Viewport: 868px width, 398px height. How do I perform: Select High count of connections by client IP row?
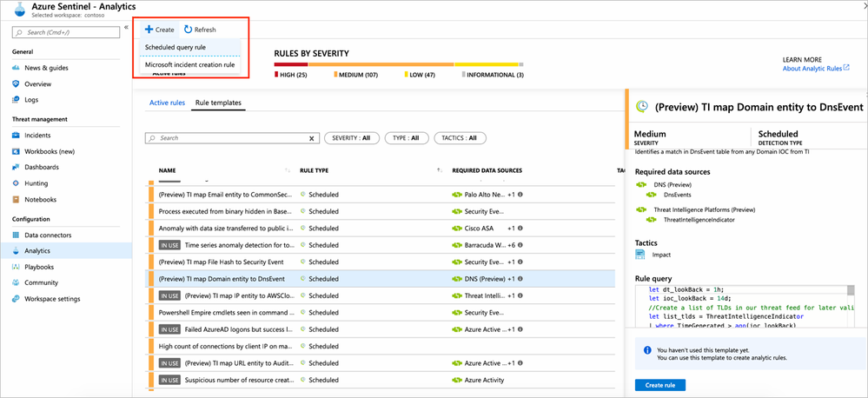[x=380, y=347]
